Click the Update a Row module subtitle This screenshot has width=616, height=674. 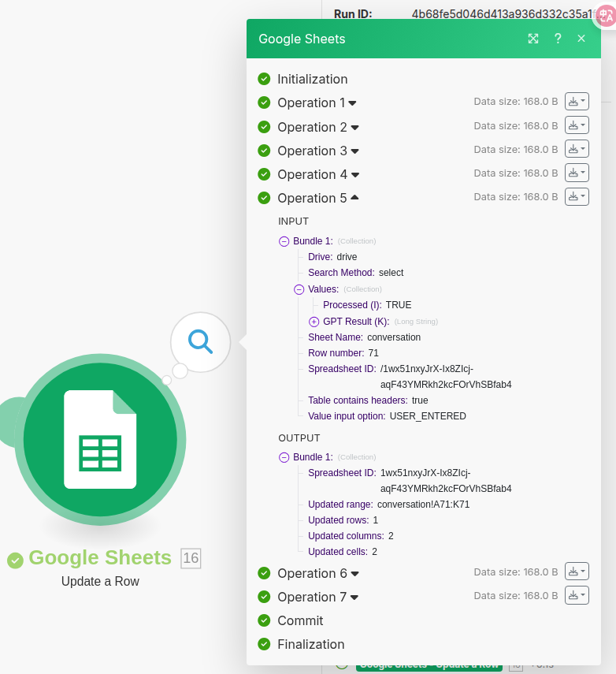[x=100, y=582]
